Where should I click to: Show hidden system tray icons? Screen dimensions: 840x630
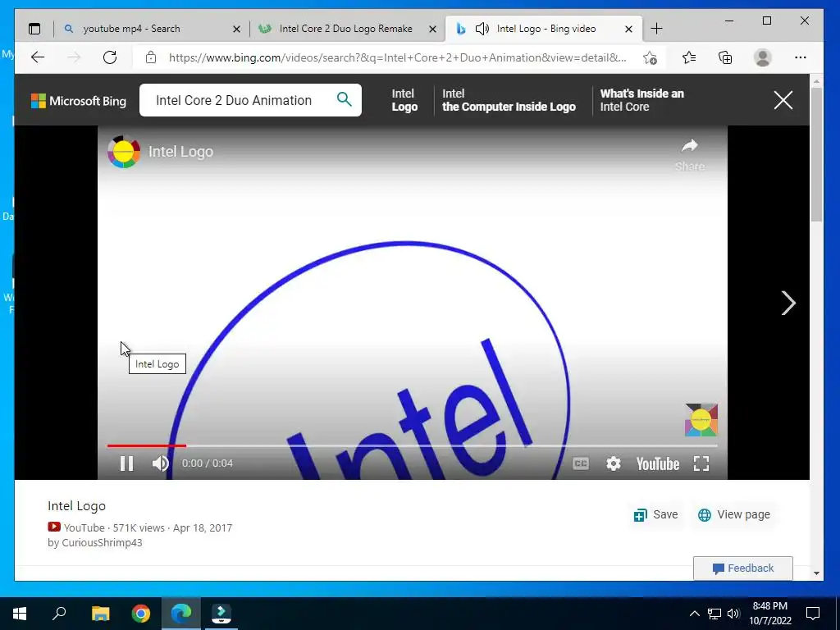(x=694, y=614)
